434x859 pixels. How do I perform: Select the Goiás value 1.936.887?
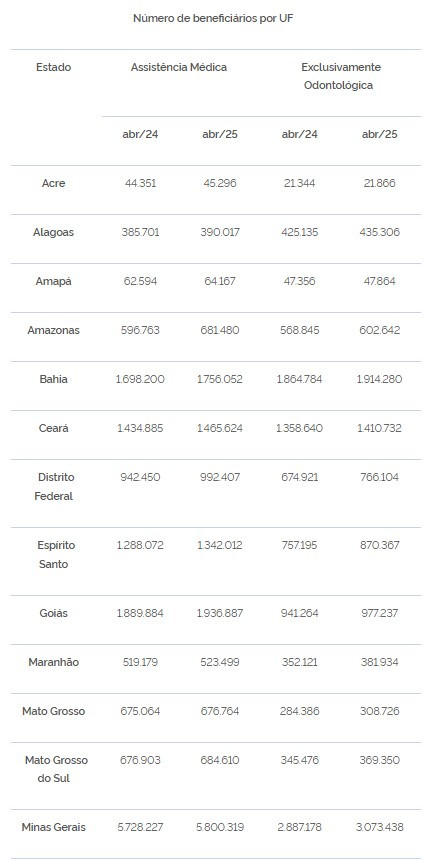point(219,614)
